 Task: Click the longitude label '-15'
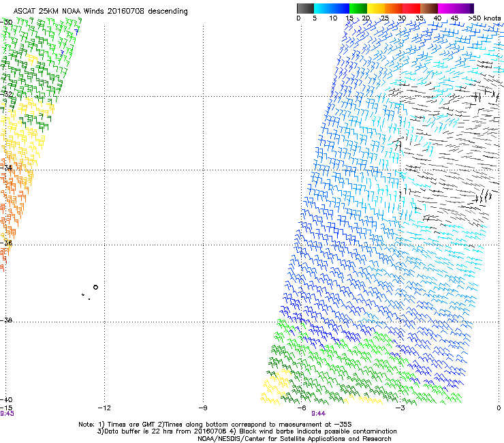pos(6,408)
